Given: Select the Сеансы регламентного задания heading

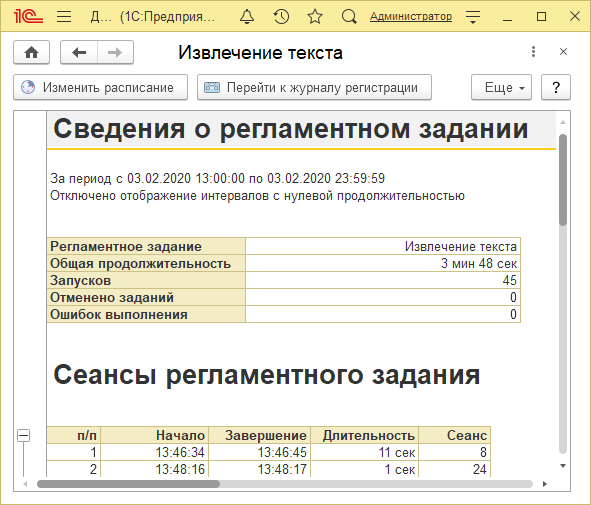Looking at the screenshot, I should 267,375.
